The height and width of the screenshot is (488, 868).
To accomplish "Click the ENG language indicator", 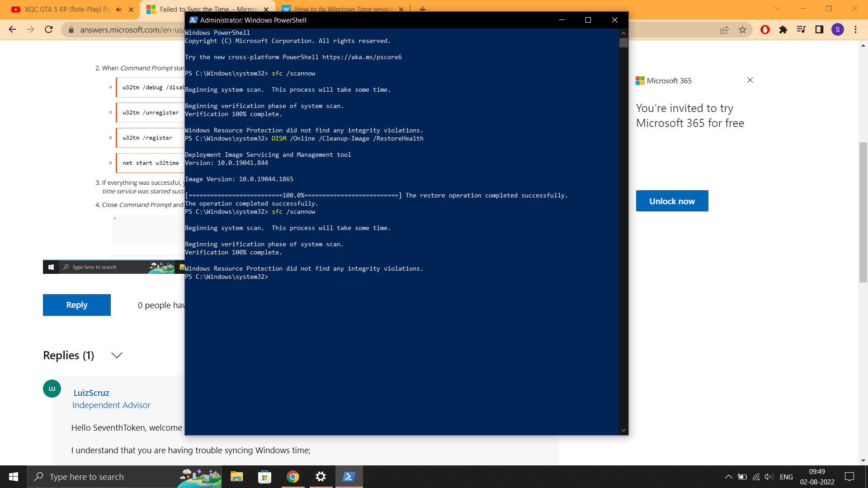I will pyautogui.click(x=786, y=477).
